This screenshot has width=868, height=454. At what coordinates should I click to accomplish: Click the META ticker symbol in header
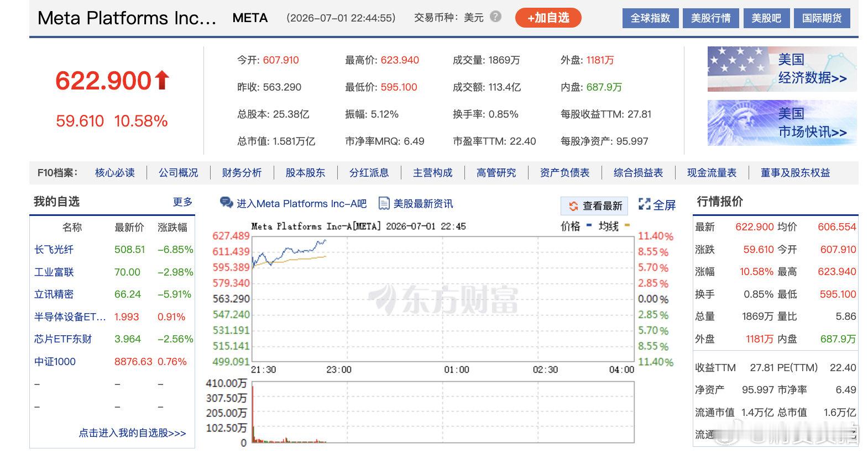tap(250, 18)
